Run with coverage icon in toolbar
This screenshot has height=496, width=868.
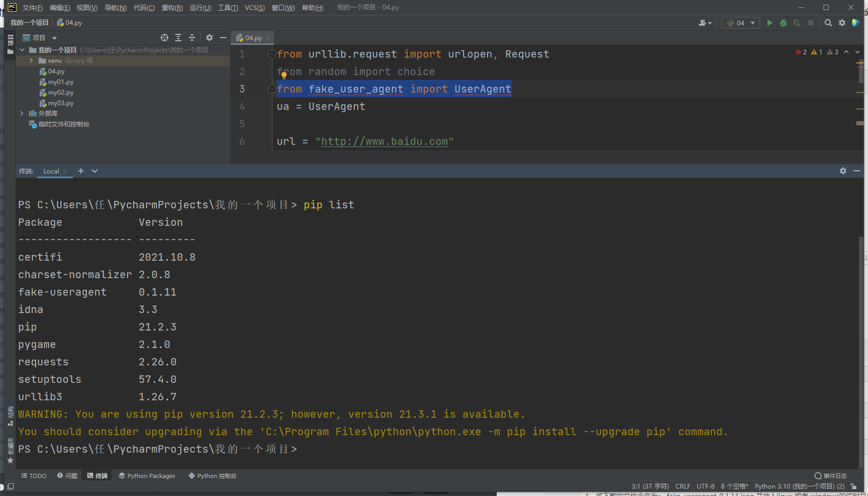[797, 23]
